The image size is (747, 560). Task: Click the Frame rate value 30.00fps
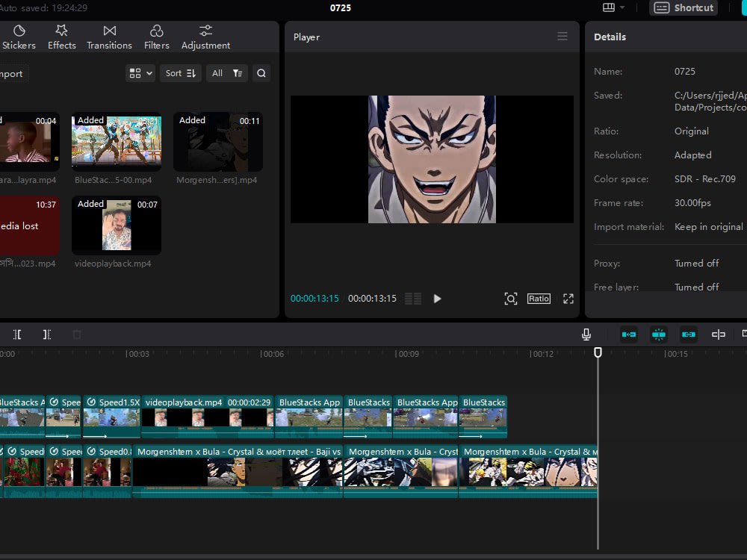tap(692, 202)
